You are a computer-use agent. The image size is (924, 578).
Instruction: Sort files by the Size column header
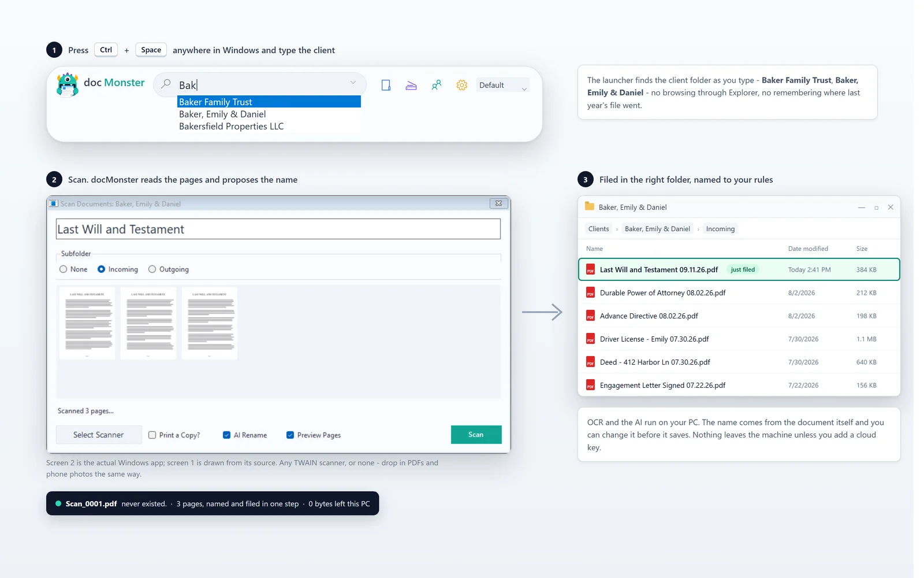click(x=862, y=249)
